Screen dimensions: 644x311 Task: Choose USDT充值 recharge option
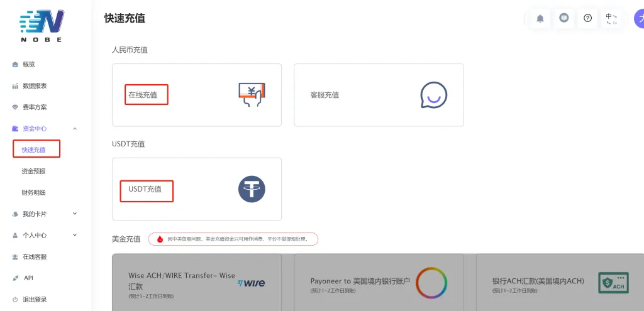coord(197,189)
